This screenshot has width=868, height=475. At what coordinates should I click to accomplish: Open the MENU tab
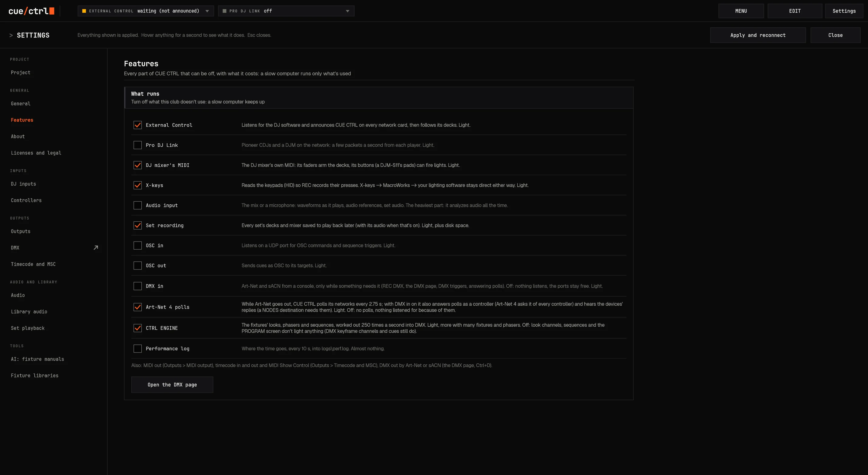click(741, 11)
